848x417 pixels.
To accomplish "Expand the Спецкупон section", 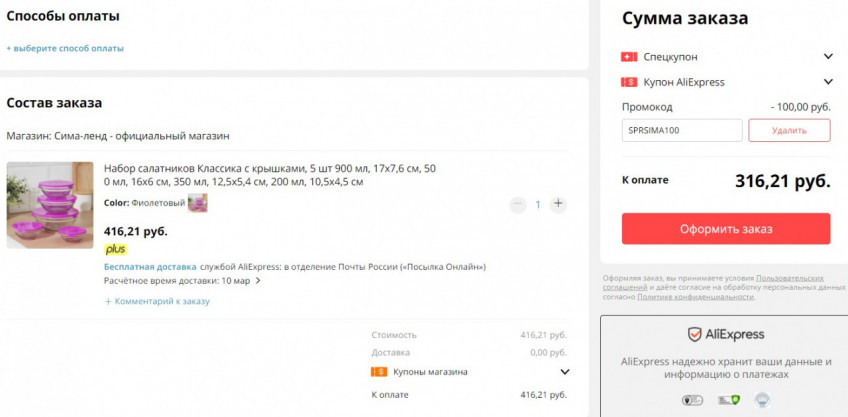I will point(828,57).
